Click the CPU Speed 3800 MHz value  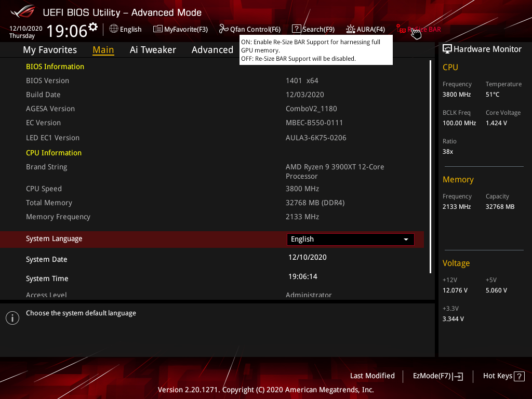tap(302, 189)
